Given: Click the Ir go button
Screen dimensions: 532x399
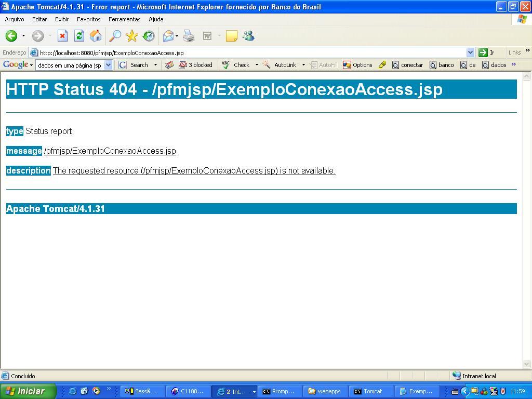Looking at the screenshot, I should pyautogui.click(x=486, y=52).
